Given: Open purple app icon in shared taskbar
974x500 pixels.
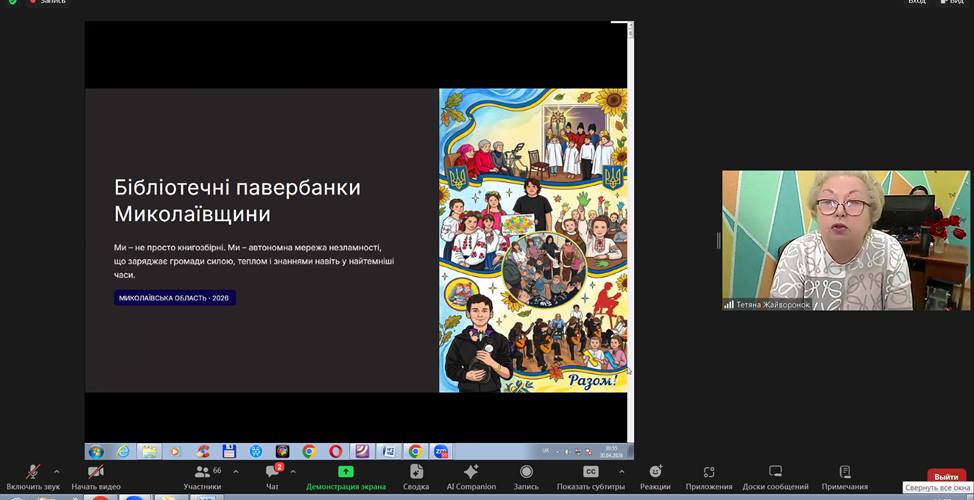Looking at the screenshot, I should pyautogui.click(x=362, y=452).
